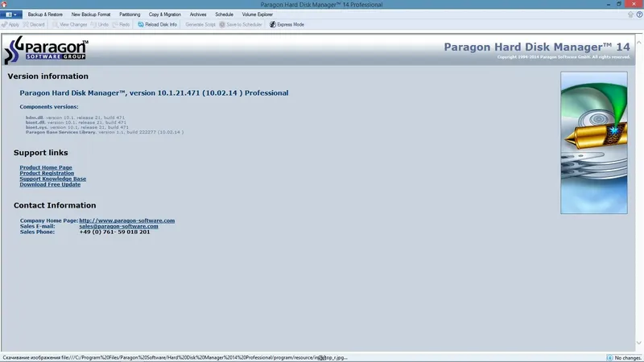644x362 pixels.
Task: Open the Volume Explorer menu
Action: tap(258, 14)
